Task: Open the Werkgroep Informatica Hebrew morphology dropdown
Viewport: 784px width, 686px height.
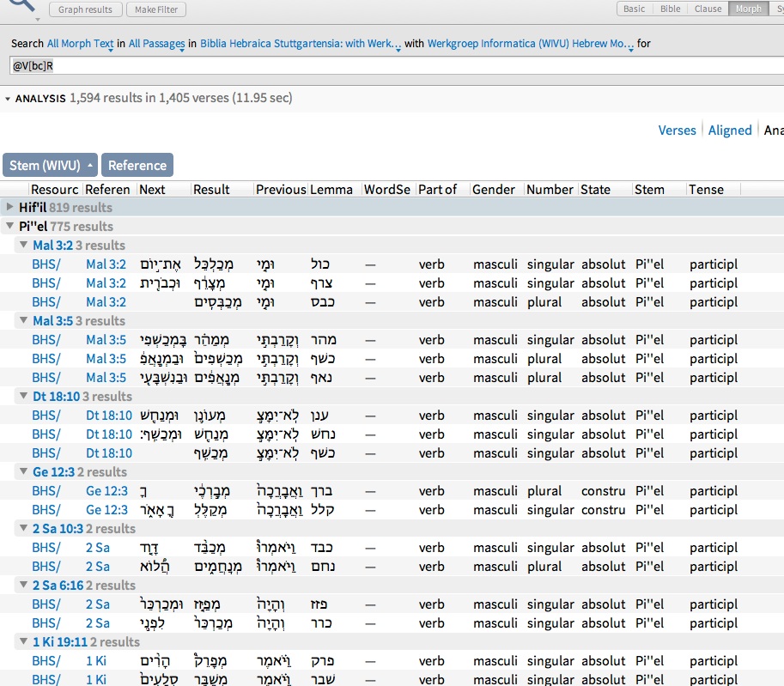Action: 530,44
